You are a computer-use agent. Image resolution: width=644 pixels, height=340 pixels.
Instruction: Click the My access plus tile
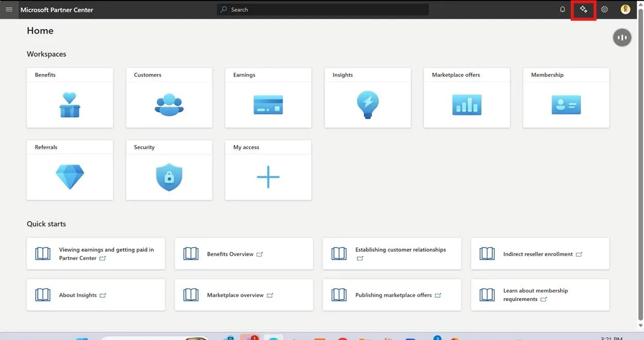point(268,170)
